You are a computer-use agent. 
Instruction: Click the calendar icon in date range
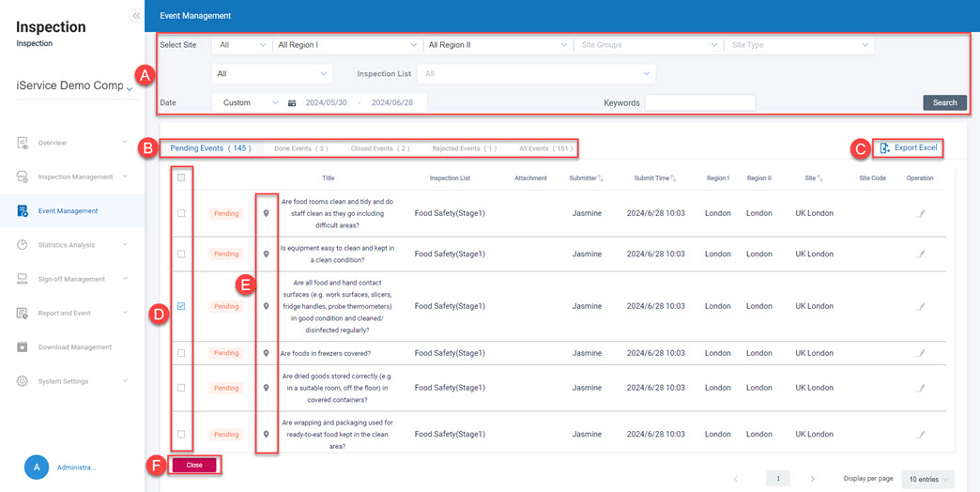(x=292, y=103)
